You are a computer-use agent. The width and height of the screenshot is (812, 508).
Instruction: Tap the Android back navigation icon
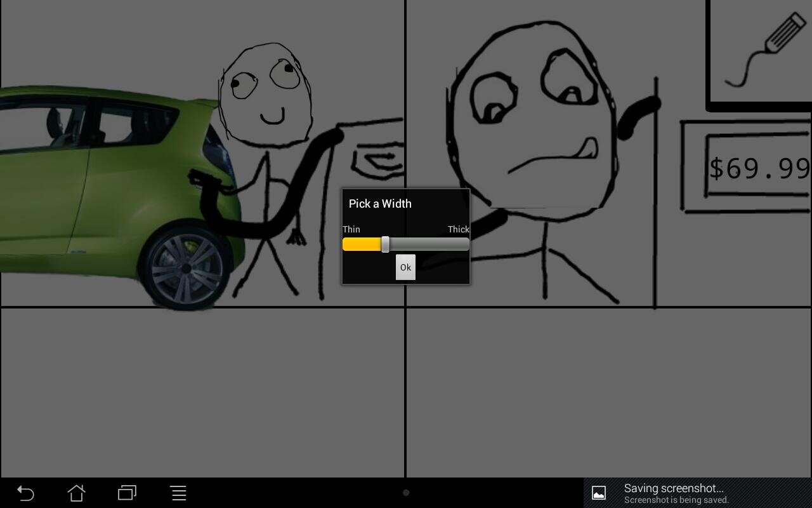(25, 493)
